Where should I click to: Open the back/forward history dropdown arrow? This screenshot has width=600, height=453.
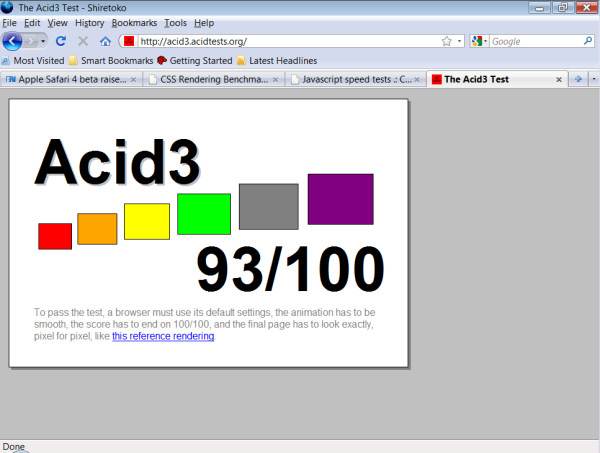tap(43, 41)
